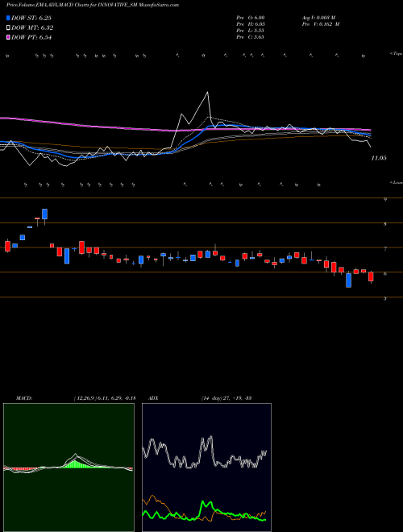The width and height of the screenshot is (403, 532).
Task: Click the 'ADX' panel heading
Action: 153,398
